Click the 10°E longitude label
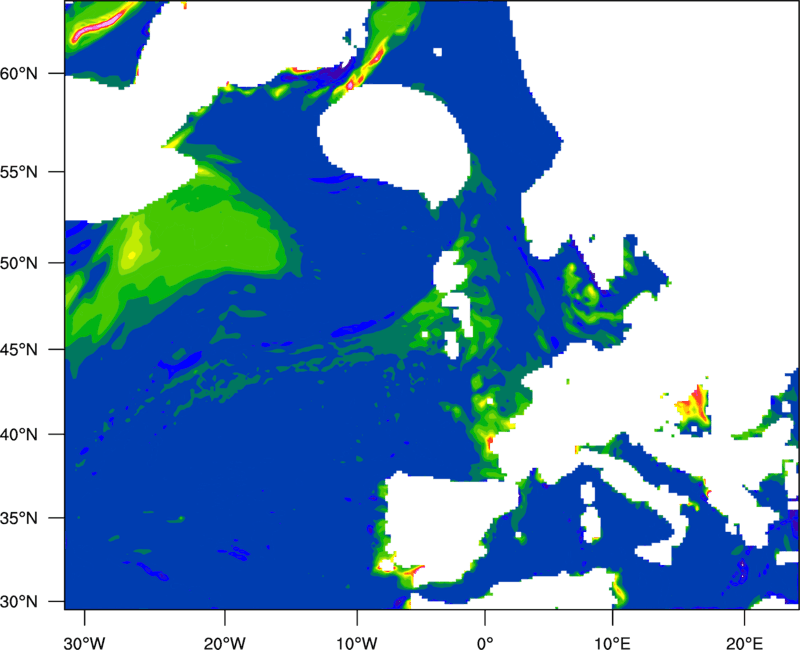800x650 pixels. point(612,643)
